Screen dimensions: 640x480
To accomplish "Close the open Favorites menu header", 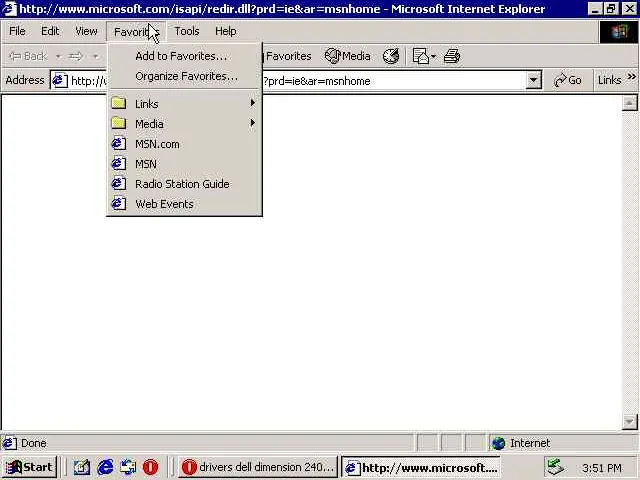I will pos(136,32).
